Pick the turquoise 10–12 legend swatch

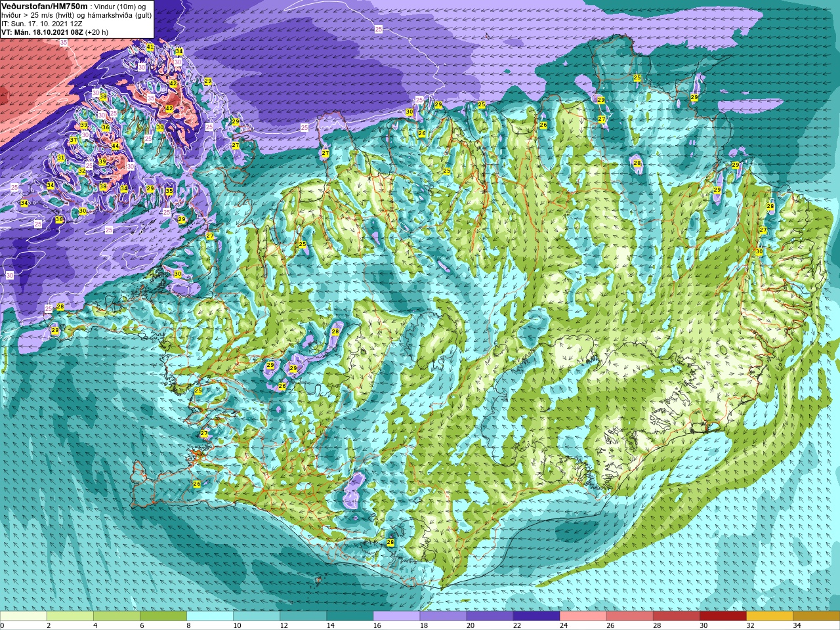tap(257, 616)
